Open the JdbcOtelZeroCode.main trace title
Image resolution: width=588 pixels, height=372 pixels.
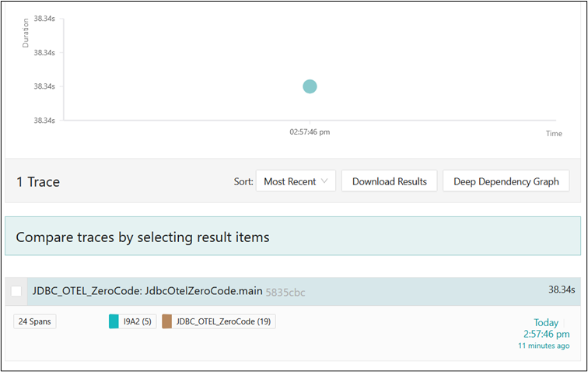pos(147,291)
